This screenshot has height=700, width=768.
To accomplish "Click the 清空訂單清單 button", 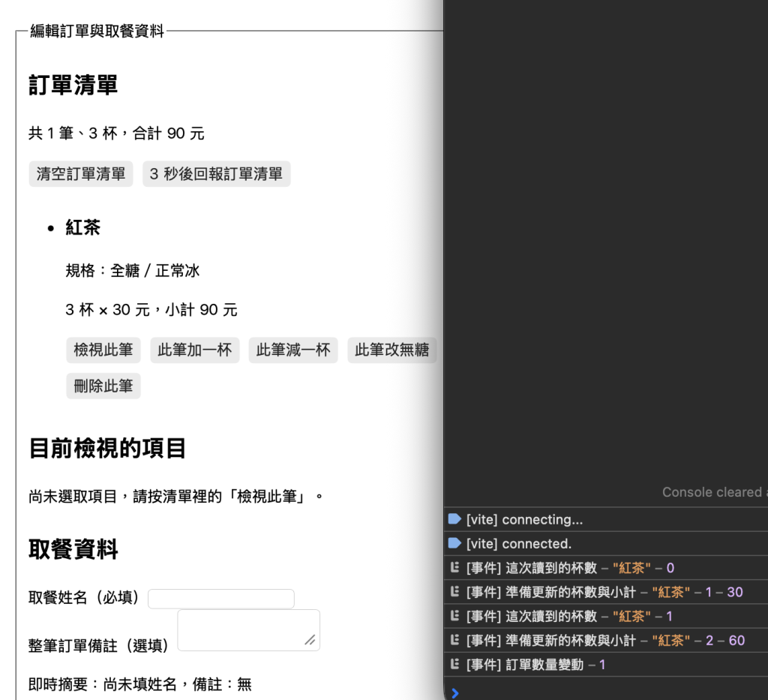I will [81, 174].
